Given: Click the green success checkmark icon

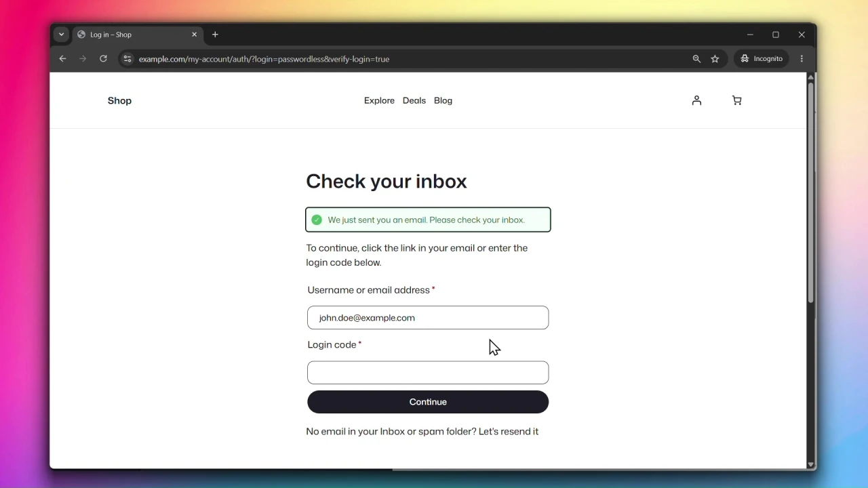Looking at the screenshot, I should click(317, 220).
